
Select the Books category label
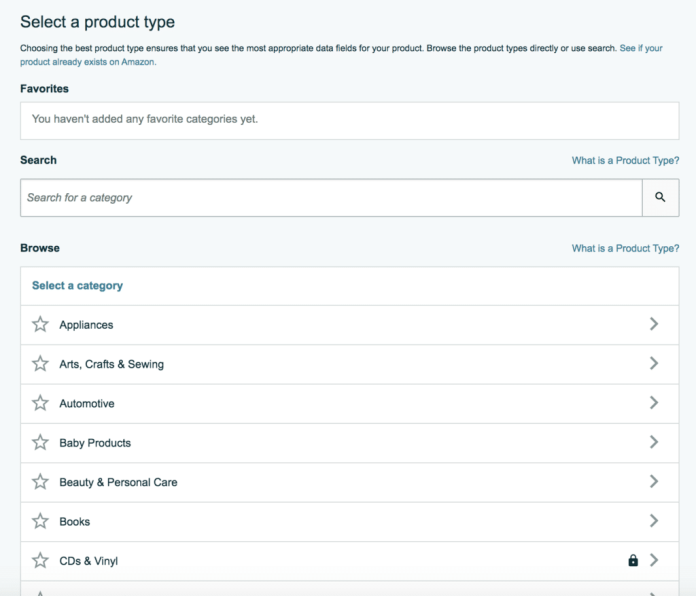[x=75, y=522]
